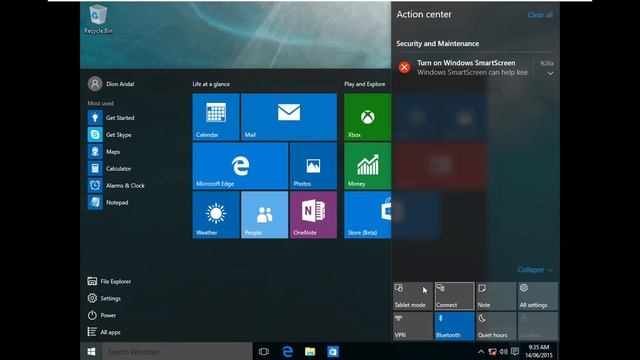Open the Money tile
This screenshot has height=360, width=640.
coord(367,166)
